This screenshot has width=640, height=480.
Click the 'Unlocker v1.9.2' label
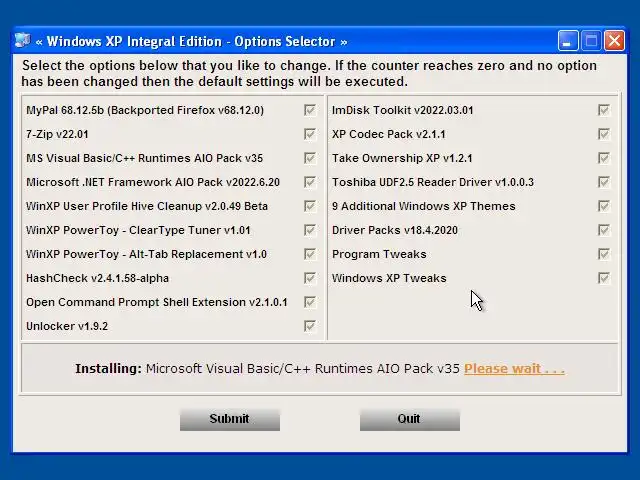67,326
